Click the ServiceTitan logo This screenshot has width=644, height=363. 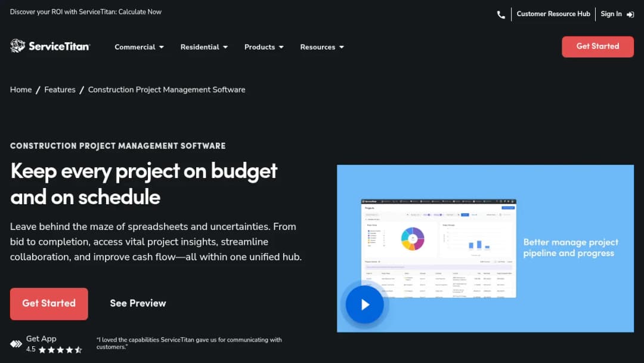point(50,46)
